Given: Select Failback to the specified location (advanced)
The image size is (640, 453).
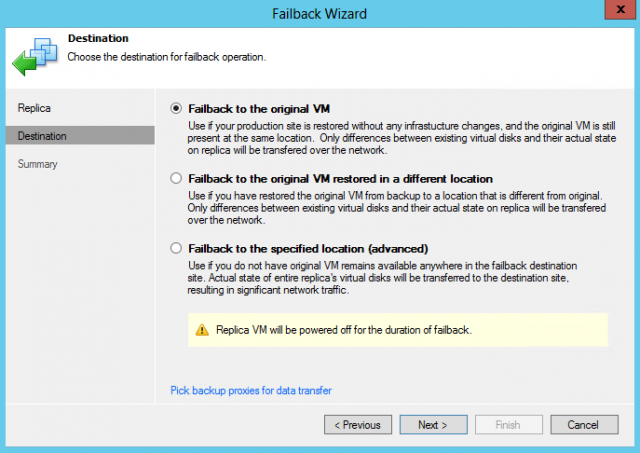Looking at the screenshot, I should point(178,248).
